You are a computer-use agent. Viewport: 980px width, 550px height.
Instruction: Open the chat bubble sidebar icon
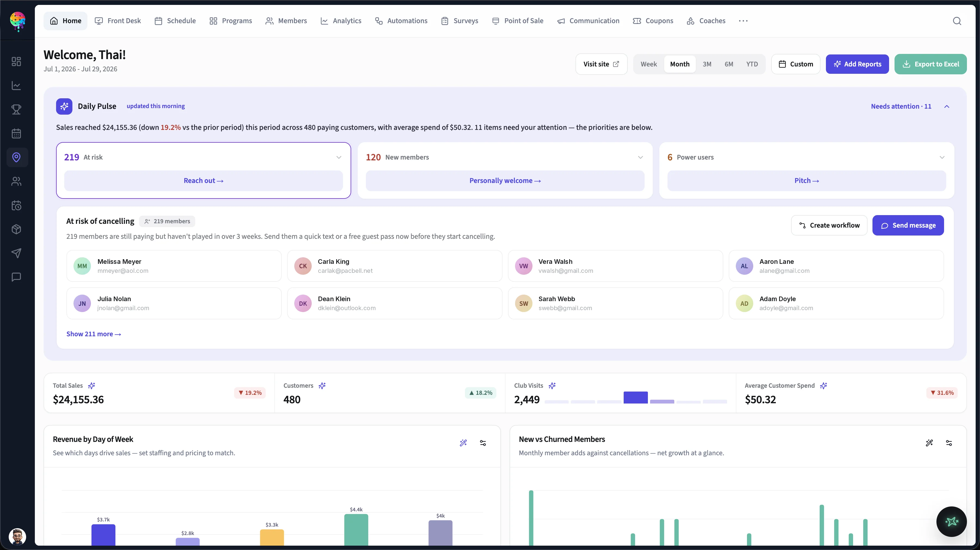(x=16, y=277)
